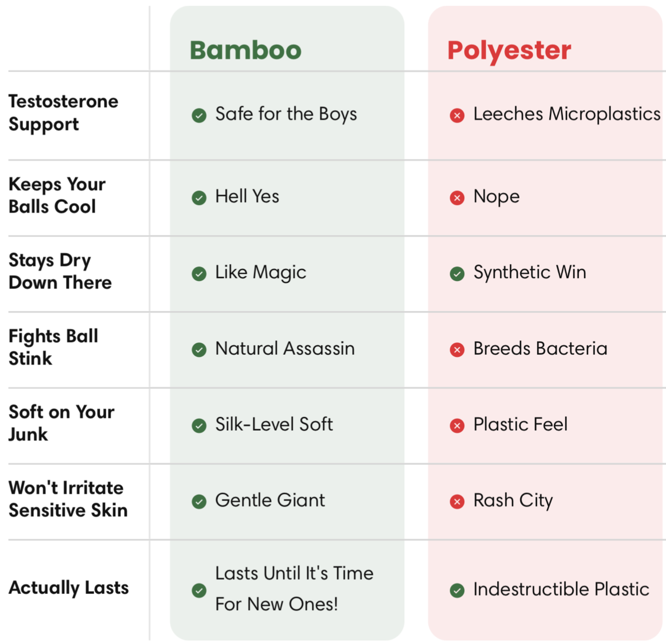Click green checkmark beside Like Magic

tap(199, 274)
